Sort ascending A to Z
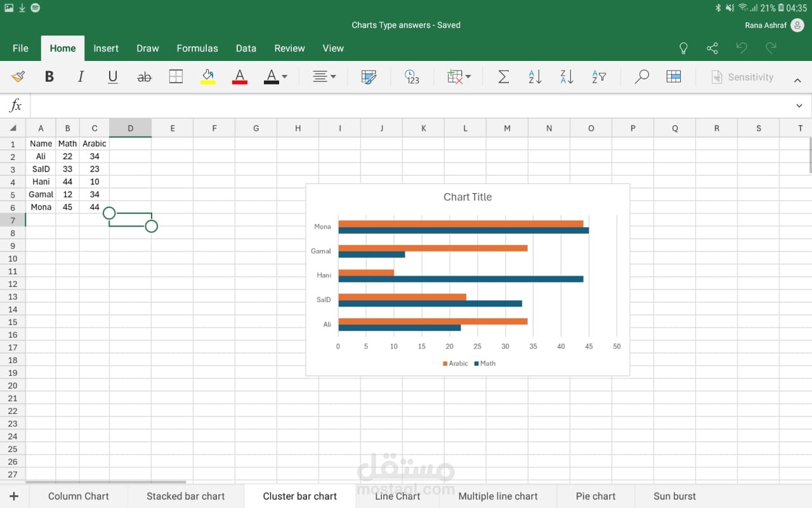The height and width of the screenshot is (508, 812). [535, 77]
